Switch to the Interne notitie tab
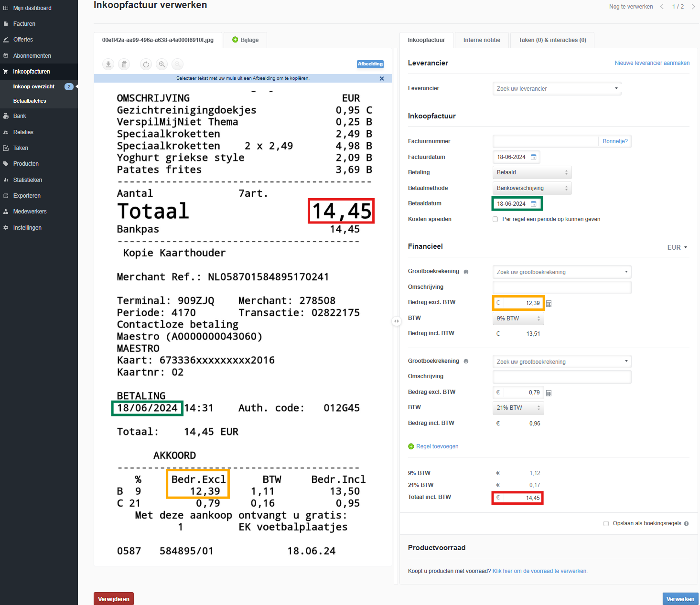This screenshot has height=605, width=700. pos(482,40)
